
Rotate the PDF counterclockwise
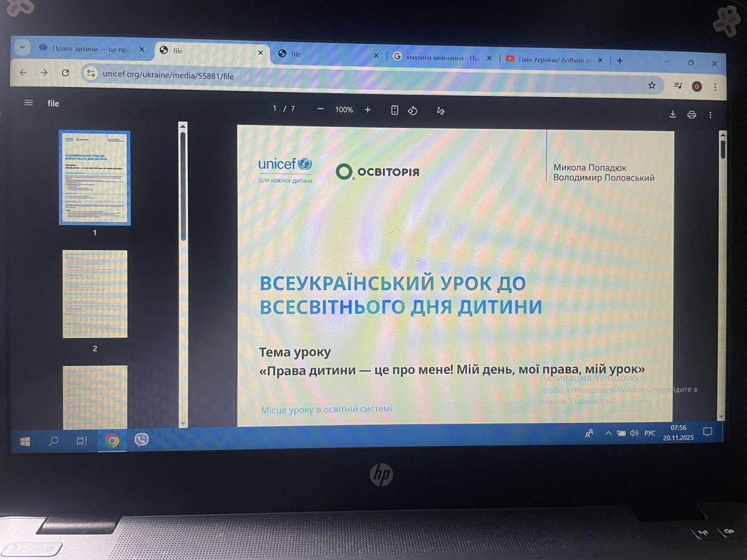[x=412, y=110]
